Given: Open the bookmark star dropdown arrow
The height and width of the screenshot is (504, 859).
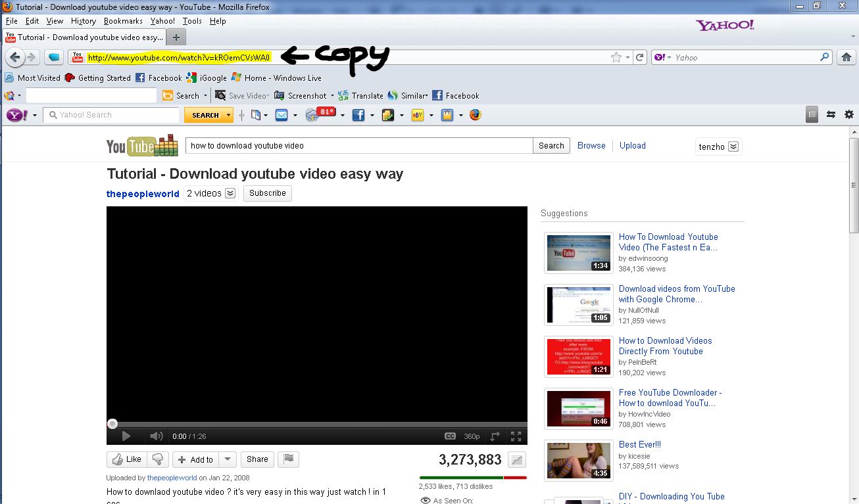Looking at the screenshot, I should click(x=627, y=57).
